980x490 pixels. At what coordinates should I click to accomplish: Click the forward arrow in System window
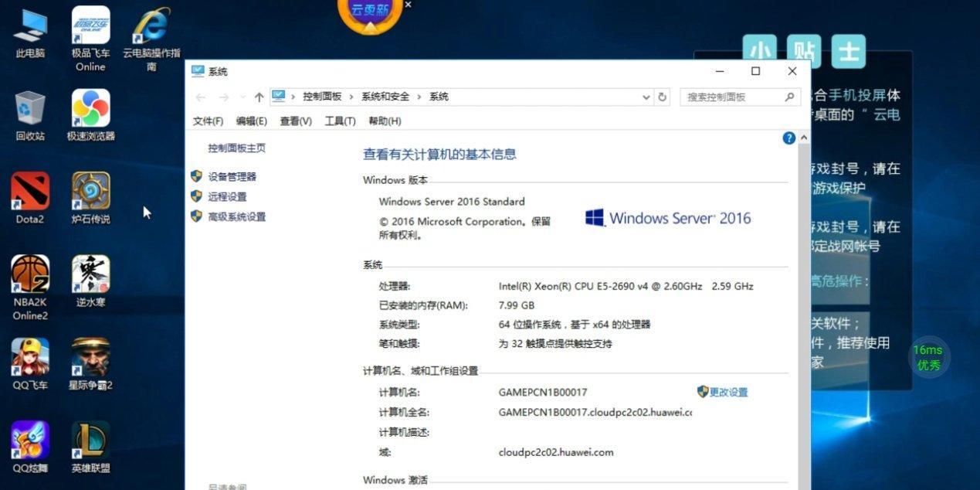[224, 97]
